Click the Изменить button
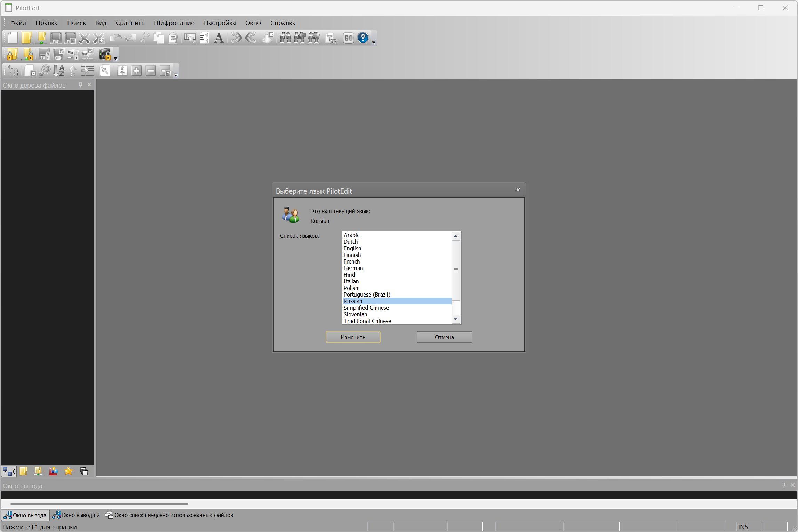Viewport: 798px width, 532px height. pyautogui.click(x=353, y=337)
